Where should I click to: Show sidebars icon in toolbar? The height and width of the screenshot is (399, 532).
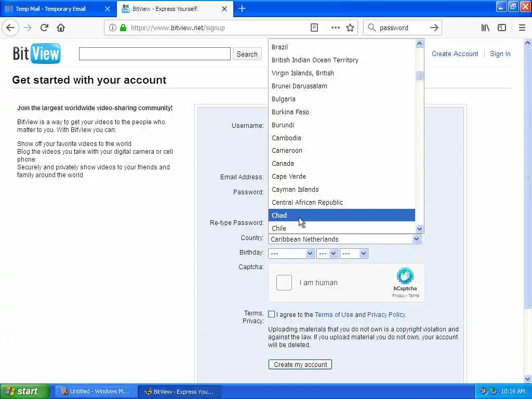[502, 28]
